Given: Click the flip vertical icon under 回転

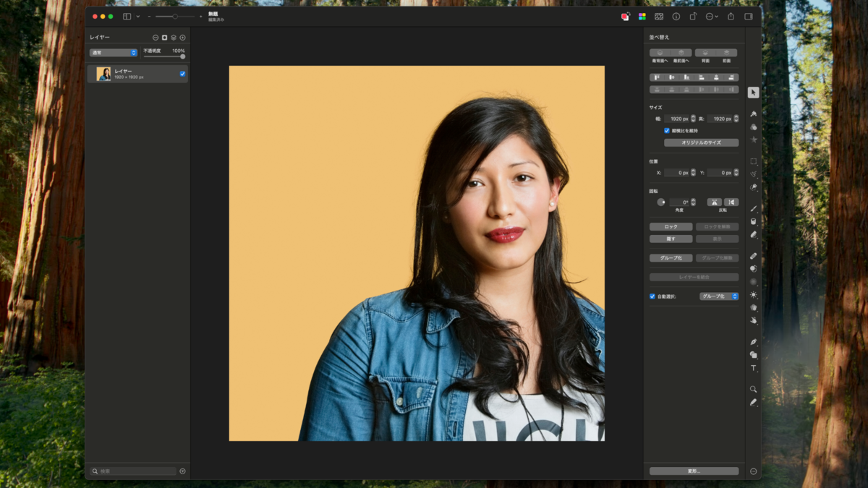Looking at the screenshot, I should click(x=731, y=202).
